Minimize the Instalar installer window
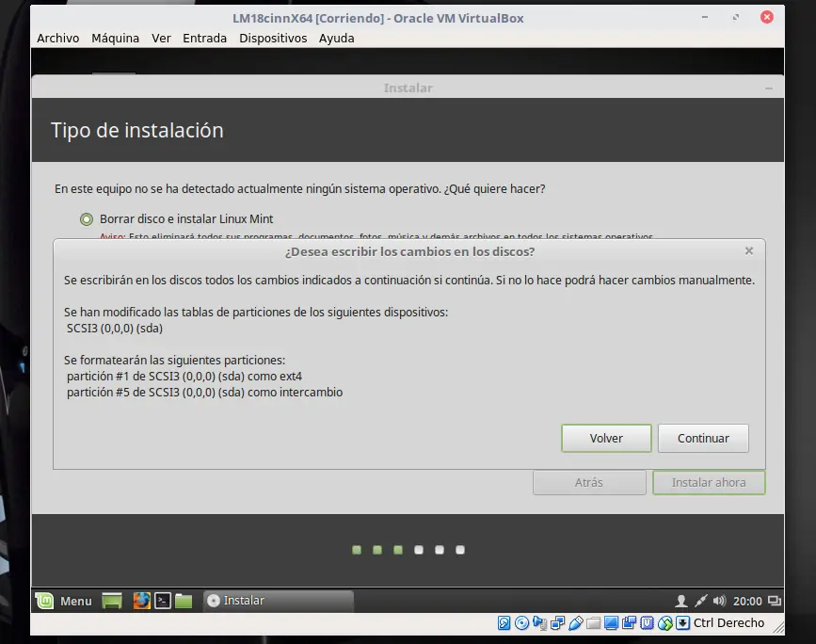816x644 pixels. click(x=769, y=88)
